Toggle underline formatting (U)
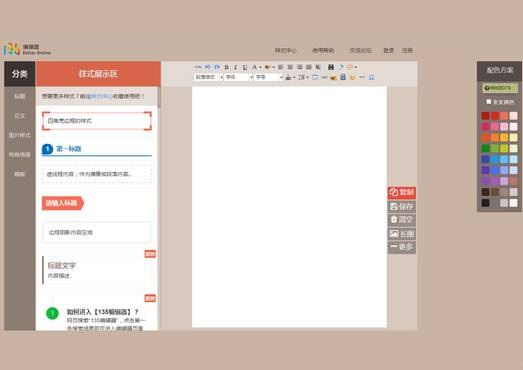 coord(245,67)
